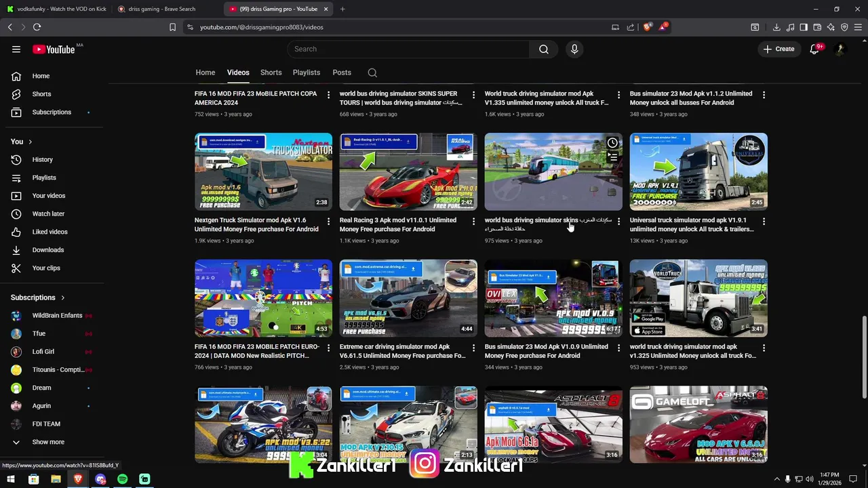The height and width of the screenshot is (488, 868).
Task: Switch to driss gaming Brave Search tab
Action: pyautogui.click(x=166, y=9)
